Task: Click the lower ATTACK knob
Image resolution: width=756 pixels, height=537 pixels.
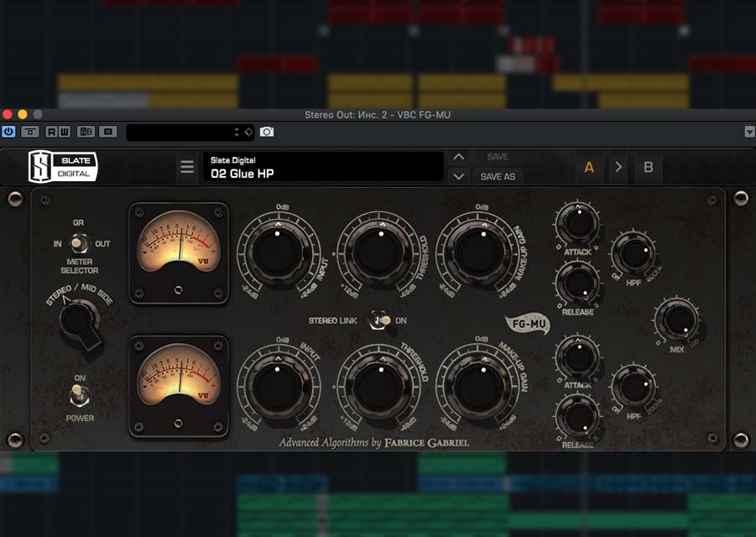Action: click(577, 357)
